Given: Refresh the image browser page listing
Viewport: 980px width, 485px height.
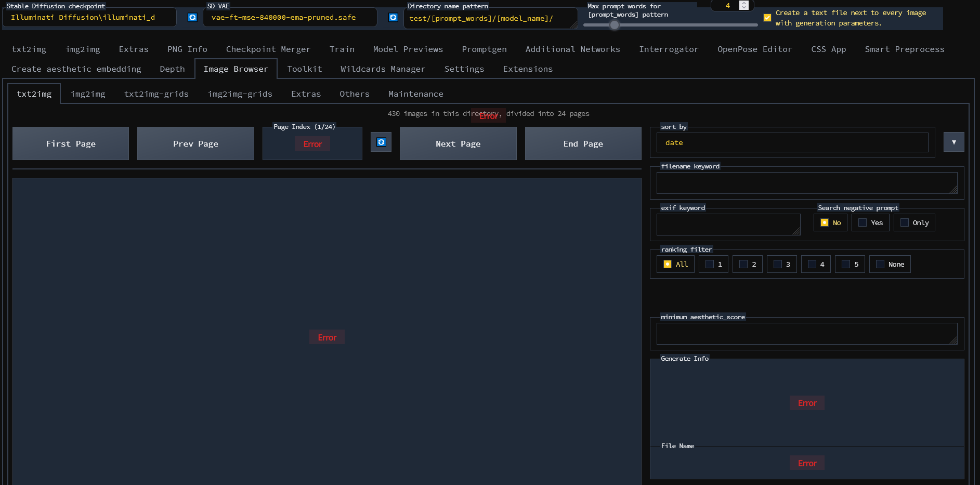Looking at the screenshot, I should tap(381, 142).
